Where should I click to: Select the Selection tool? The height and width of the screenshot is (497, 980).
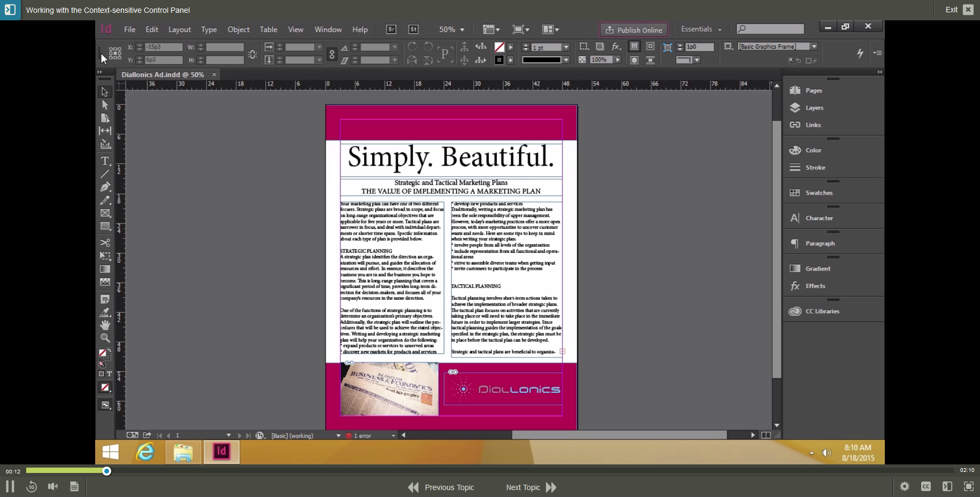(105, 92)
